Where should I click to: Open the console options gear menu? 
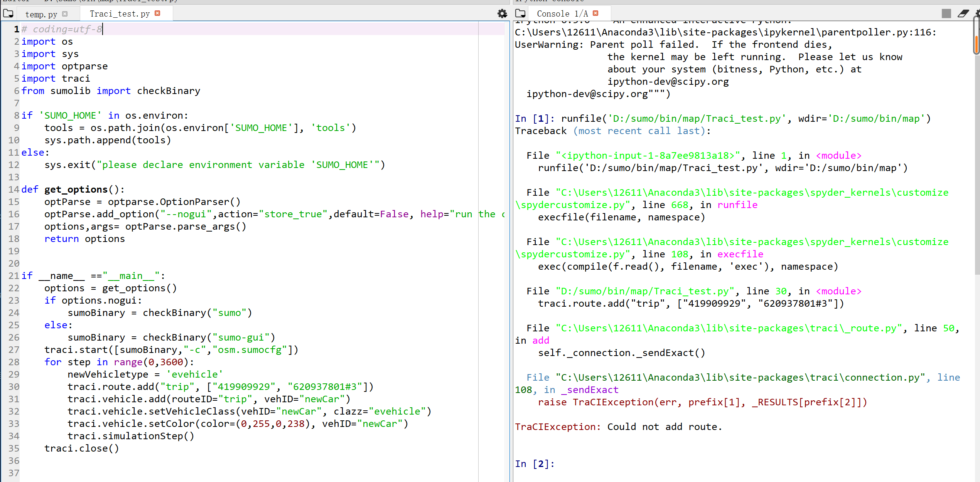(x=977, y=13)
